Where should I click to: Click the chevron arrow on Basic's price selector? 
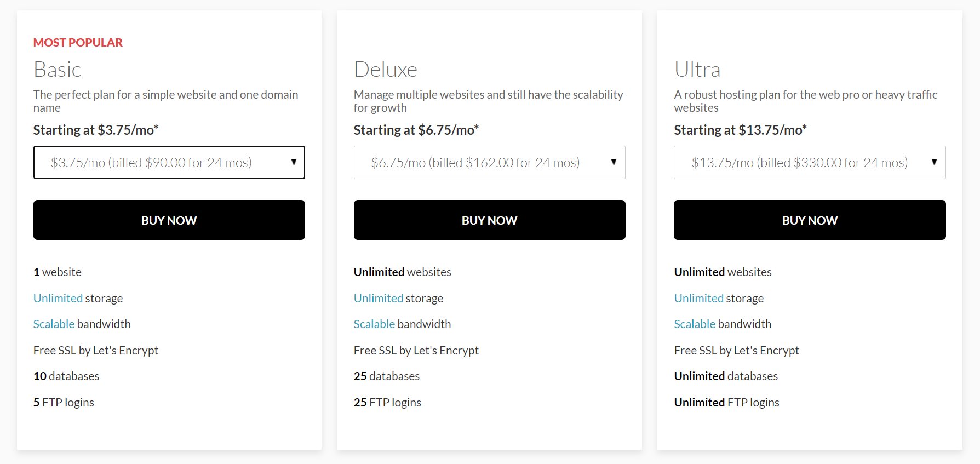(x=293, y=162)
